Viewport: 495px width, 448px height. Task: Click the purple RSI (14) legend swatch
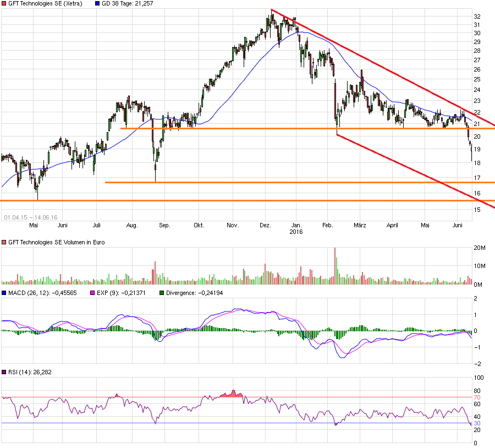[x=4, y=372]
